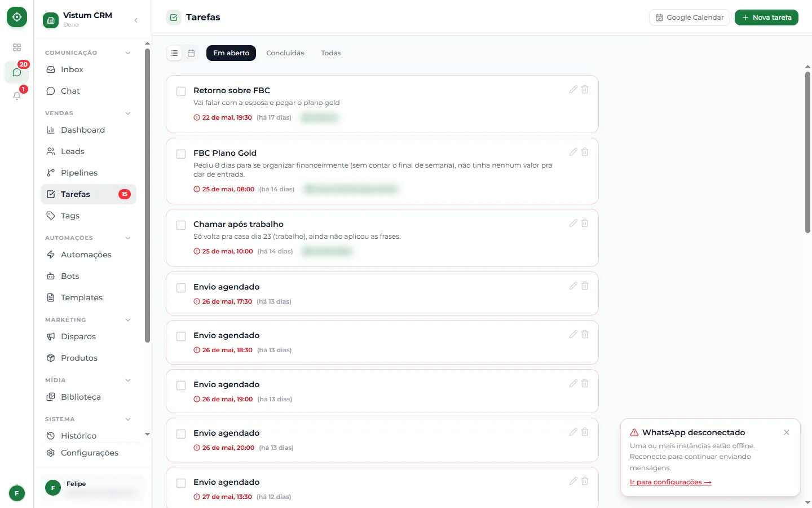Open Chat in sidebar
The height and width of the screenshot is (508, 812).
[89, 91]
